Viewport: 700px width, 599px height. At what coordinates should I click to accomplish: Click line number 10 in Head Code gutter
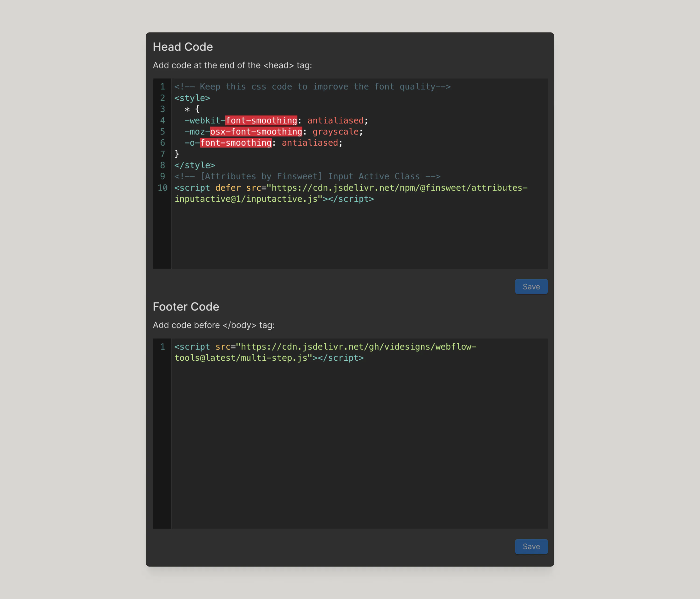(x=162, y=188)
